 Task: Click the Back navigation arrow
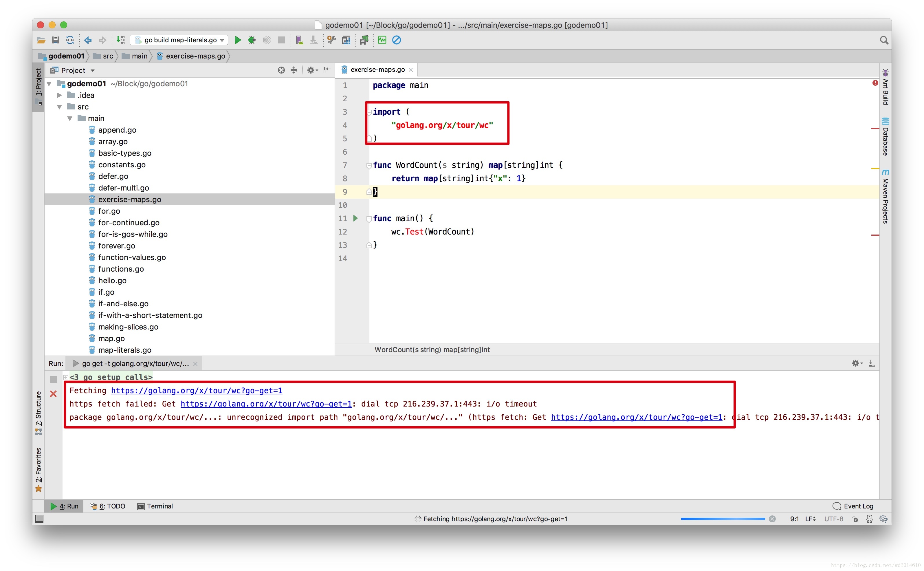coord(88,40)
